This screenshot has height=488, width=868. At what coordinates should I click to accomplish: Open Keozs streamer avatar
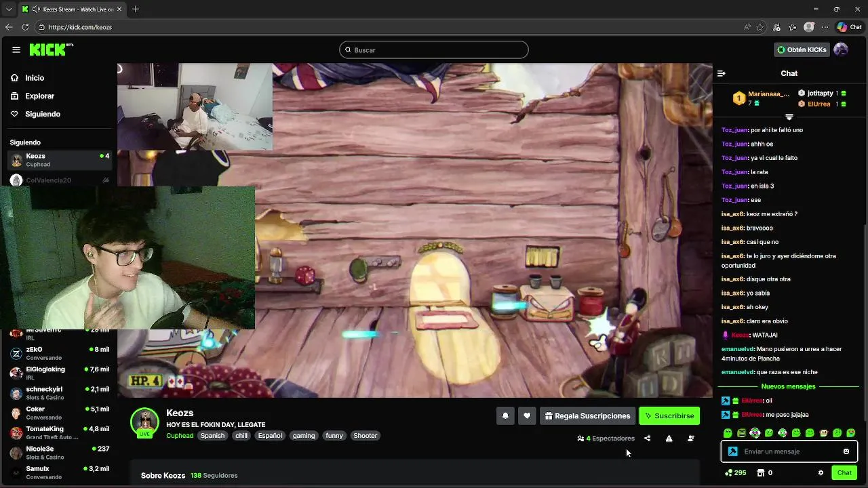pos(144,422)
